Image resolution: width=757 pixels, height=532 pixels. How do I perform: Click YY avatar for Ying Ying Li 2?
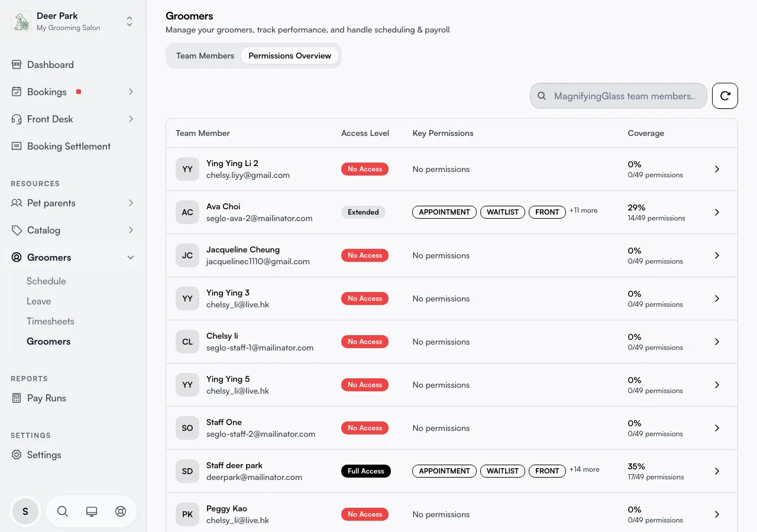point(187,169)
